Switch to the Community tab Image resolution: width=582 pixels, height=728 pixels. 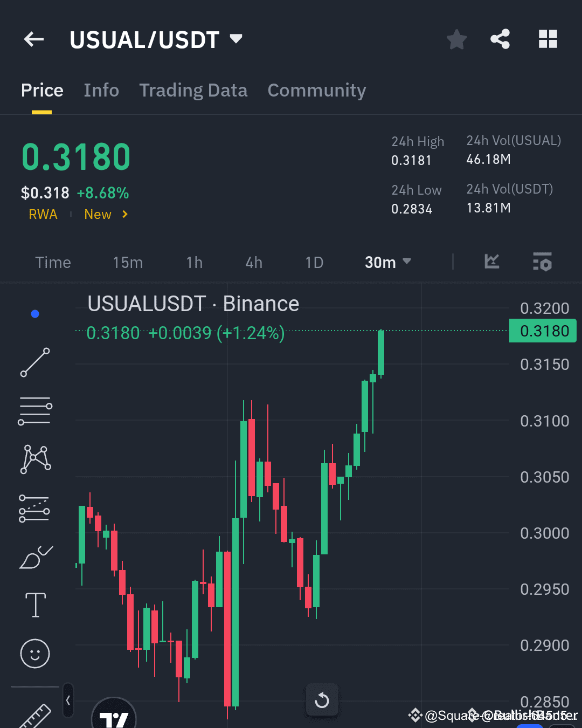coord(317,90)
